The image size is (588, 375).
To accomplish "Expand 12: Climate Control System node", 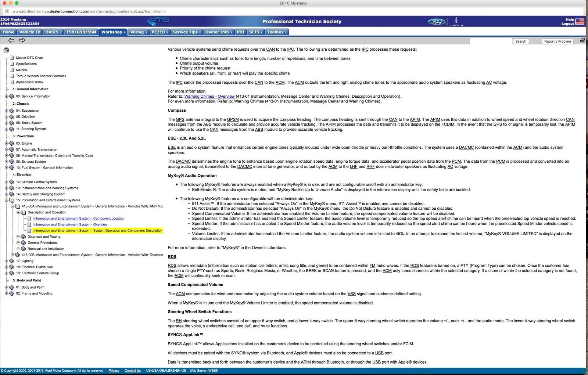I will tap(6, 182).
